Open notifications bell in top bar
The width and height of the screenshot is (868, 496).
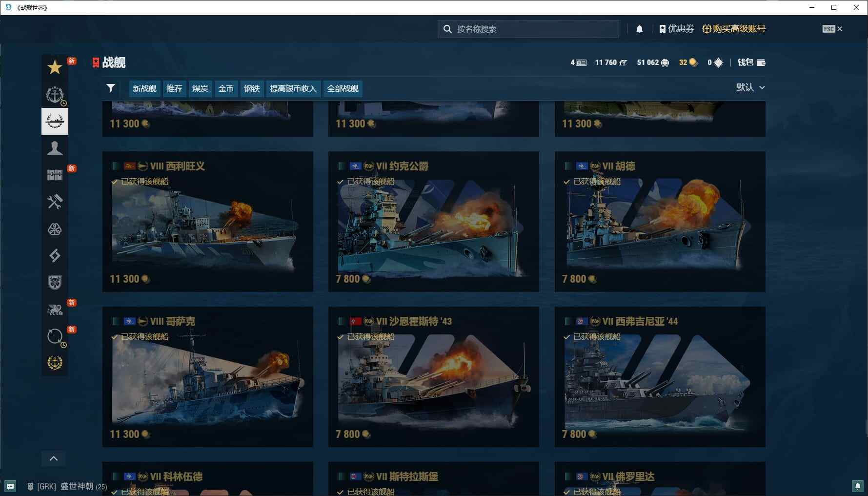point(640,29)
